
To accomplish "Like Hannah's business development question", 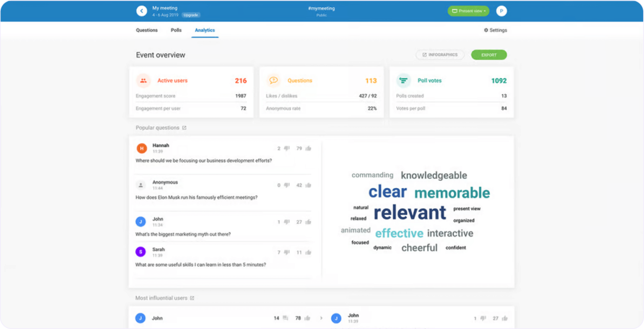I will 308,148.
